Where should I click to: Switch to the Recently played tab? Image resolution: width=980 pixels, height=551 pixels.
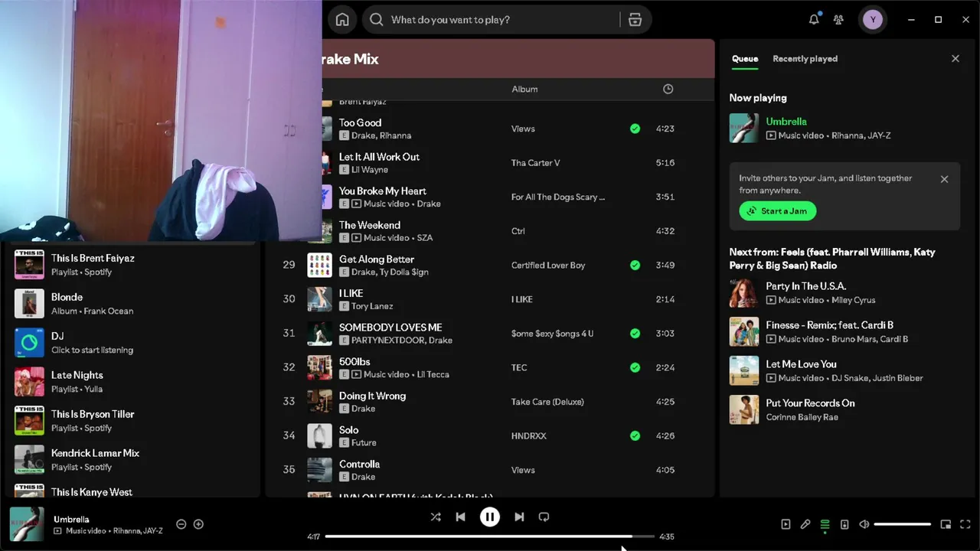[x=805, y=58]
